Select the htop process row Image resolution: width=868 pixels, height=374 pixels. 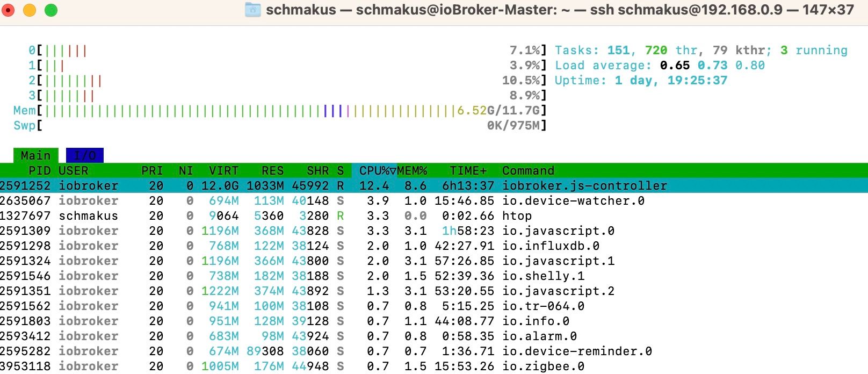point(434,215)
